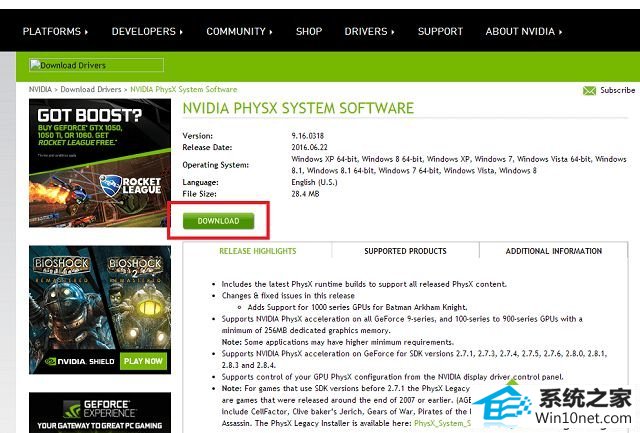Viewport: 640px width, 433px height.
Task: Click the Rocket League logo in ad
Action: tap(131, 185)
